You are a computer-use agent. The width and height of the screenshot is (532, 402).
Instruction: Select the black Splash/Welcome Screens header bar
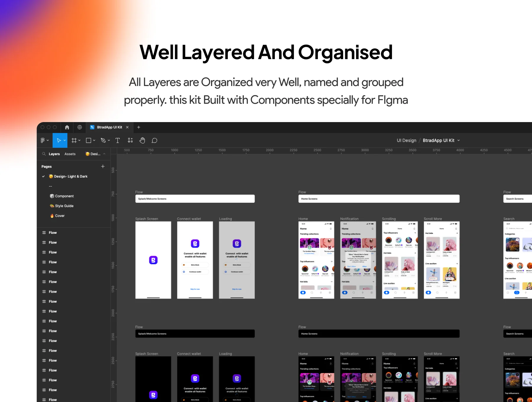(195, 334)
